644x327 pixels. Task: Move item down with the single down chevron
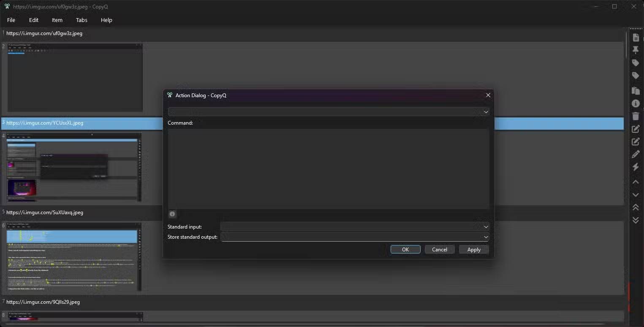(636, 195)
